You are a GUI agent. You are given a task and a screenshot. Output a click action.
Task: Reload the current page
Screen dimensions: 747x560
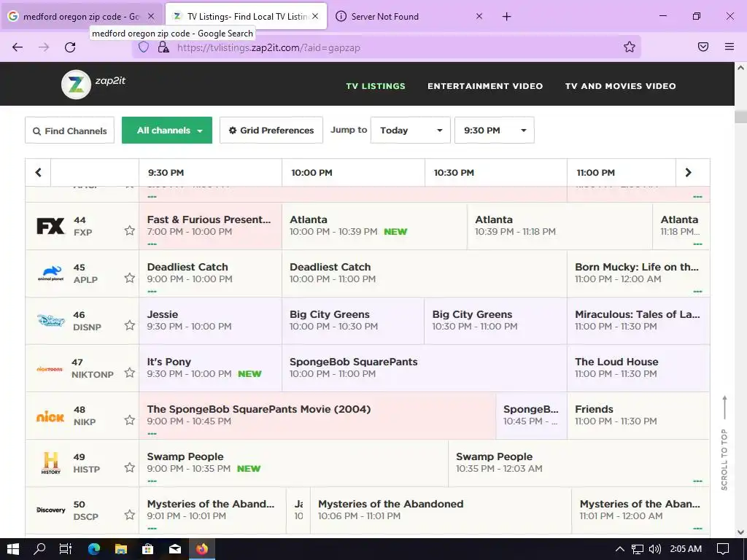70,47
